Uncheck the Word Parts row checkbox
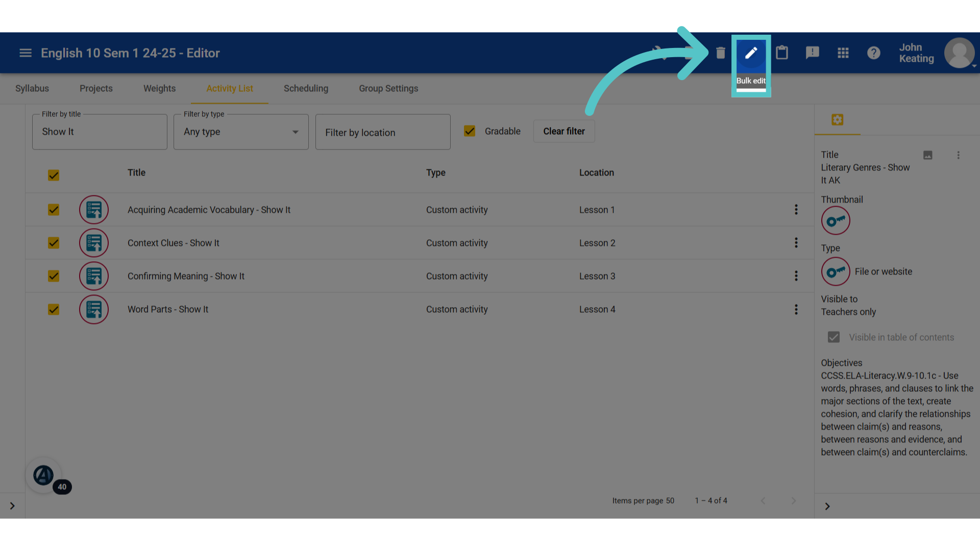Viewport: 980px width, 551px height. 54,309
